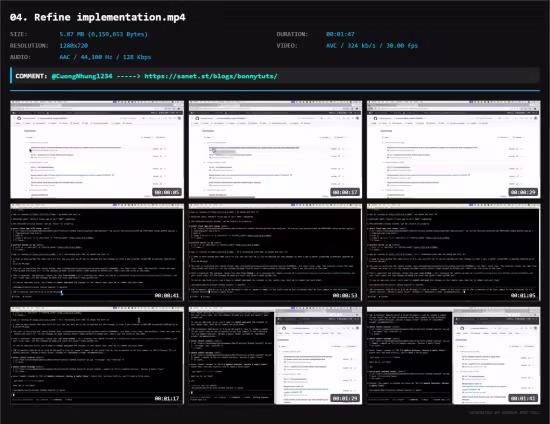The width and height of the screenshot is (550, 424).
Task: Click the 'RESOLUTION:' label
Action: (29, 46)
